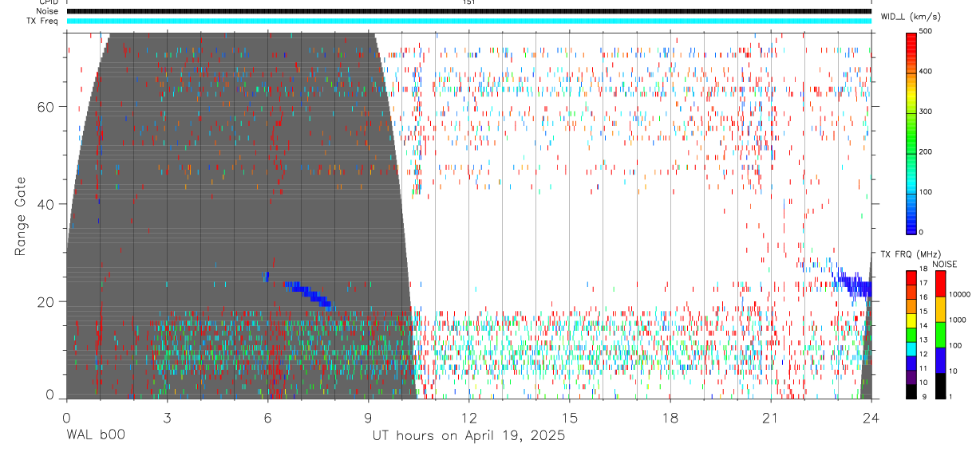Click the 'TX FRQ (MHz)' legend title
980x452 pixels.
[x=910, y=254]
